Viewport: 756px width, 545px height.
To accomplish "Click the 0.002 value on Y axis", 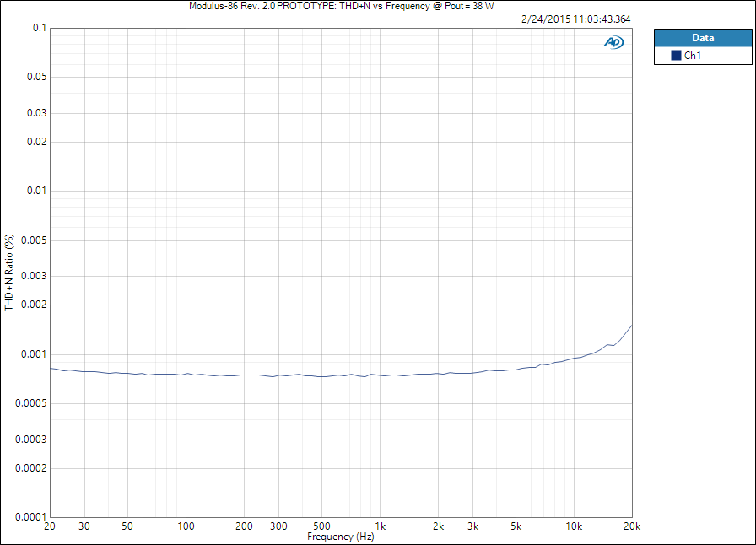I will (34, 305).
